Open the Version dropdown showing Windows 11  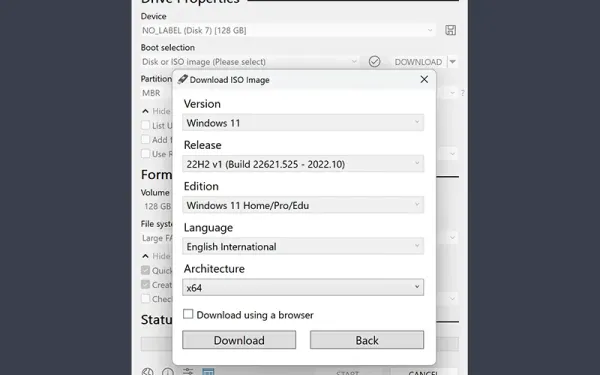click(x=303, y=122)
